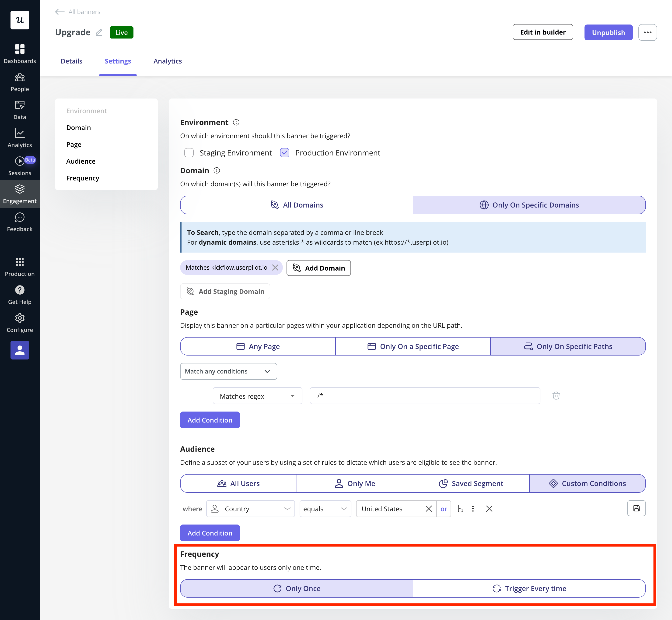Enable the Staging Environment checkbox

point(189,153)
